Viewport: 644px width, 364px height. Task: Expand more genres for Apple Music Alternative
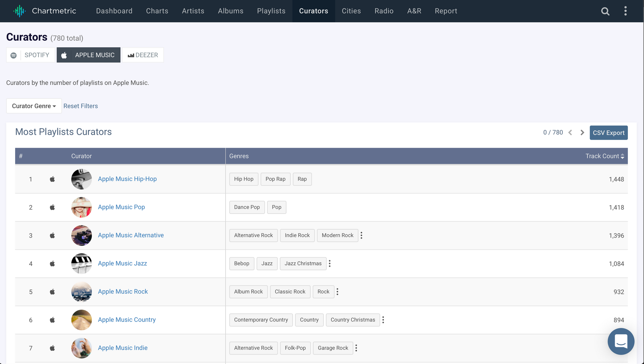tap(362, 236)
